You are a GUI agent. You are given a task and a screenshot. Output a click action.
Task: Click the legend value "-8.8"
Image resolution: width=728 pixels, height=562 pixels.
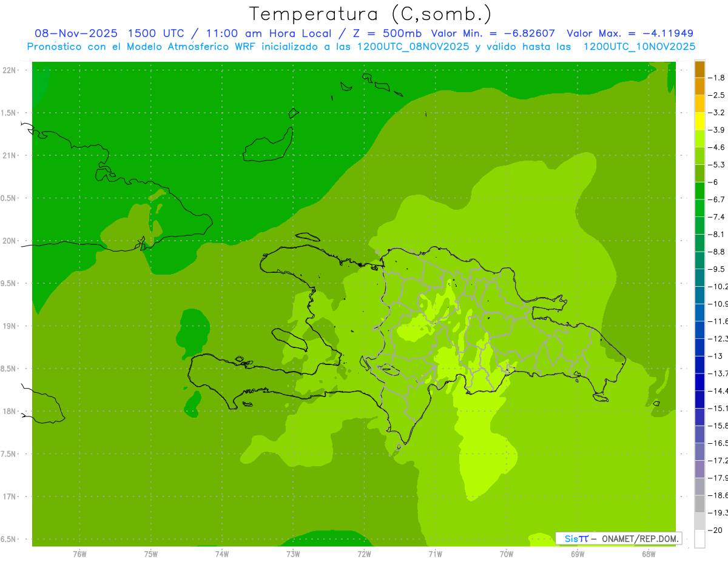click(x=716, y=252)
